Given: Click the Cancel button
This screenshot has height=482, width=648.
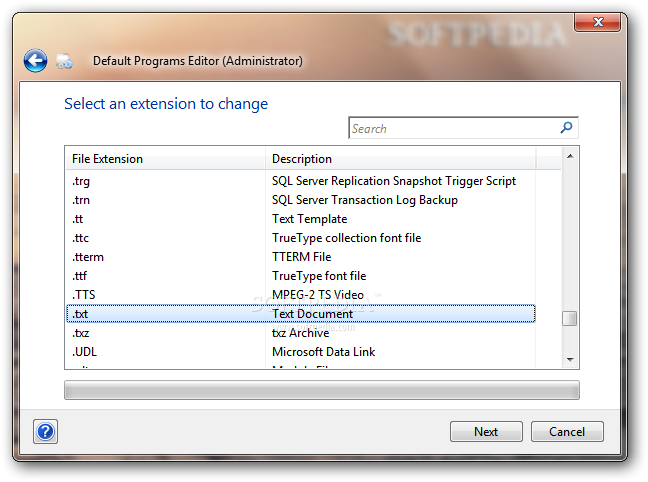Looking at the screenshot, I should tap(567, 432).
